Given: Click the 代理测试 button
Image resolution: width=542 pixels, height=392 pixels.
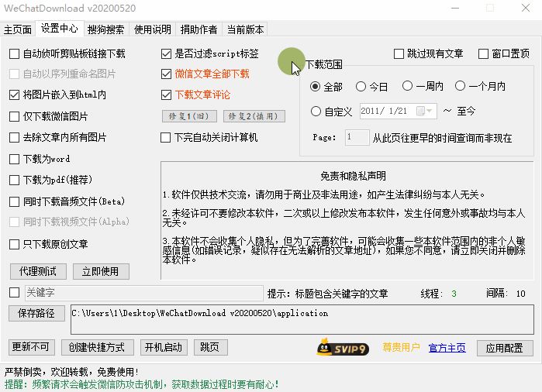Looking at the screenshot, I should click(38, 271).
